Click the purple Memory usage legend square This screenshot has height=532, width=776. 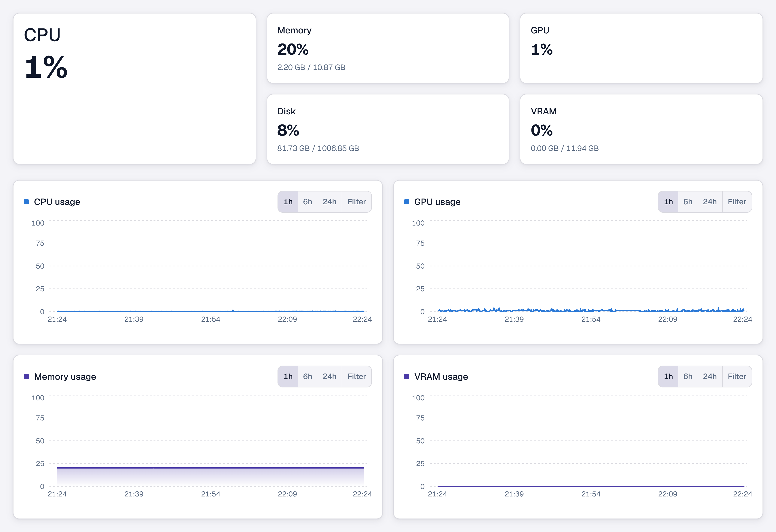(x=26, y=376)
